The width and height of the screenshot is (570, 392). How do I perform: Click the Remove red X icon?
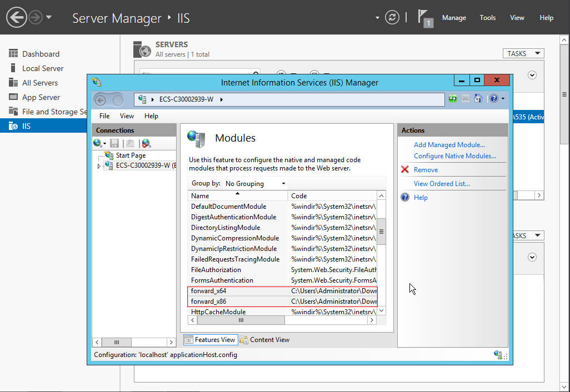[x=405, y=169]
